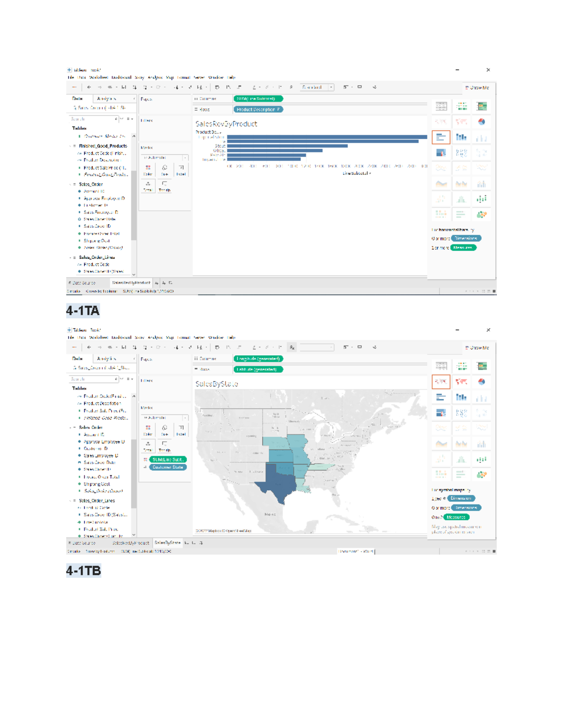Select heat map chart in SalesRevByProduct Show Me
The image size is (563, 728).
tap(462, 106)
